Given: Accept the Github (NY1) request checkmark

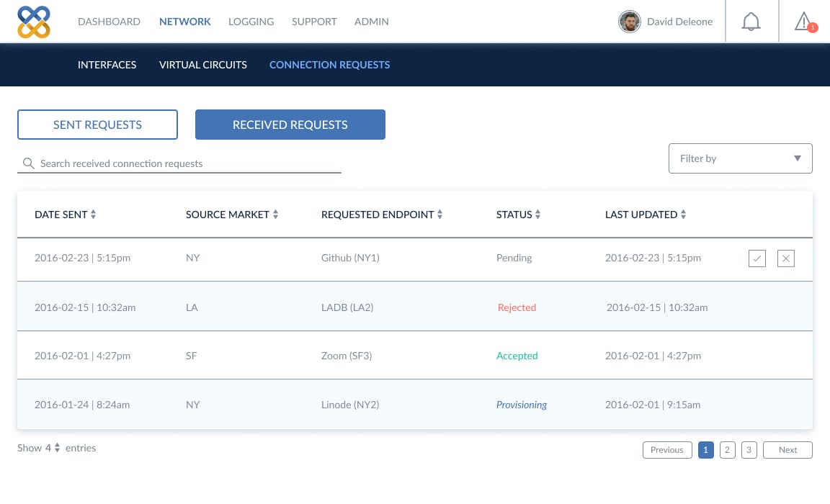Looking at the screenshot, I should [757, 258].
